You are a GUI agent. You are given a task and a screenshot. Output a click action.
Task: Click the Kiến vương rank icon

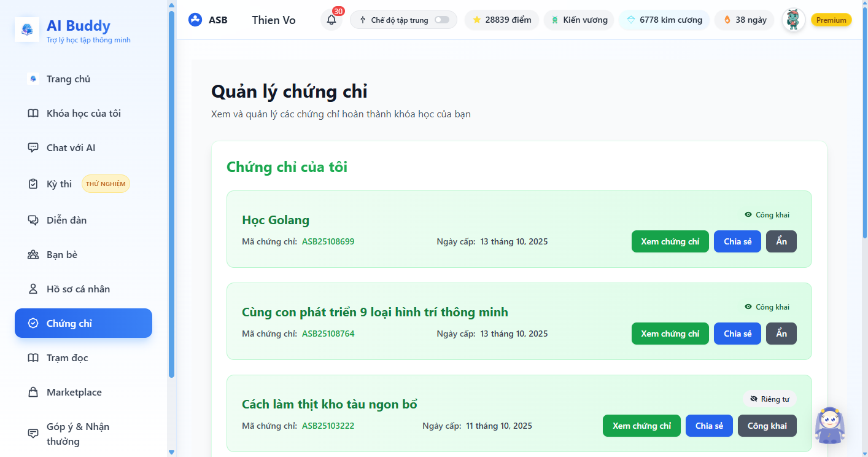[555, 20]
